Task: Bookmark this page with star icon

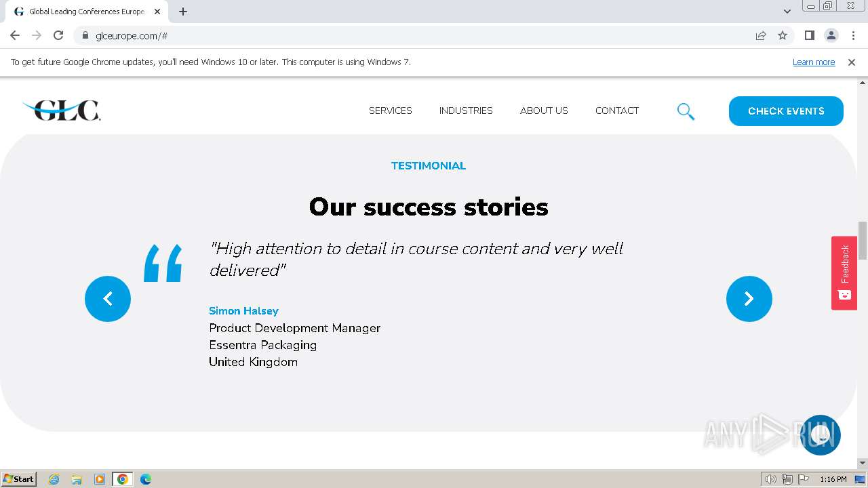Action: click(x=783, y=35)
